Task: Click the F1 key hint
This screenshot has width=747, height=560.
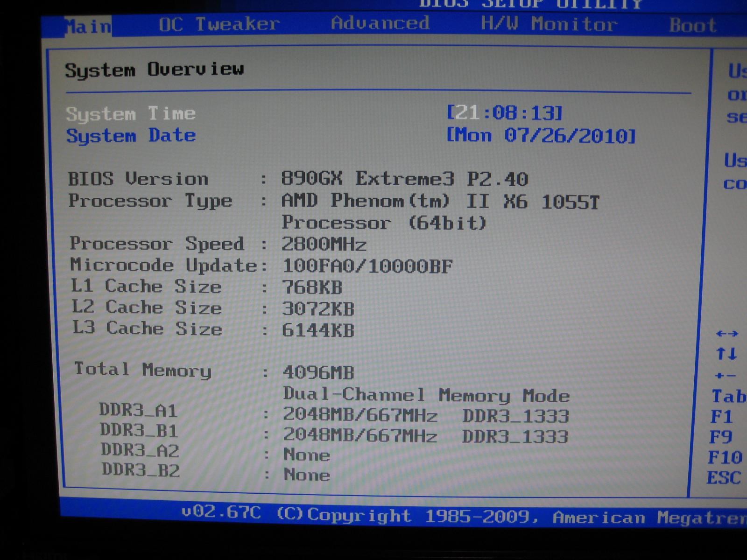Action: click(x=722, y=416)
